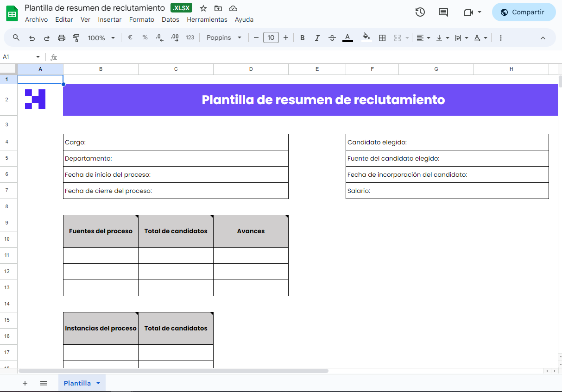Open the Plantilla sheet tab menu
562x392 pixels.
pyautogui.click(x=98, y=383)
